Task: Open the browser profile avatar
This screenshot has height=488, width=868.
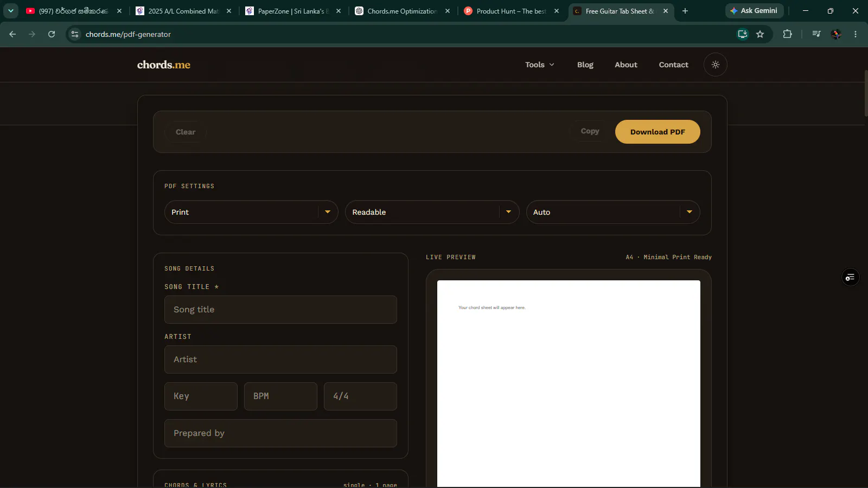Action: (836, 34)
